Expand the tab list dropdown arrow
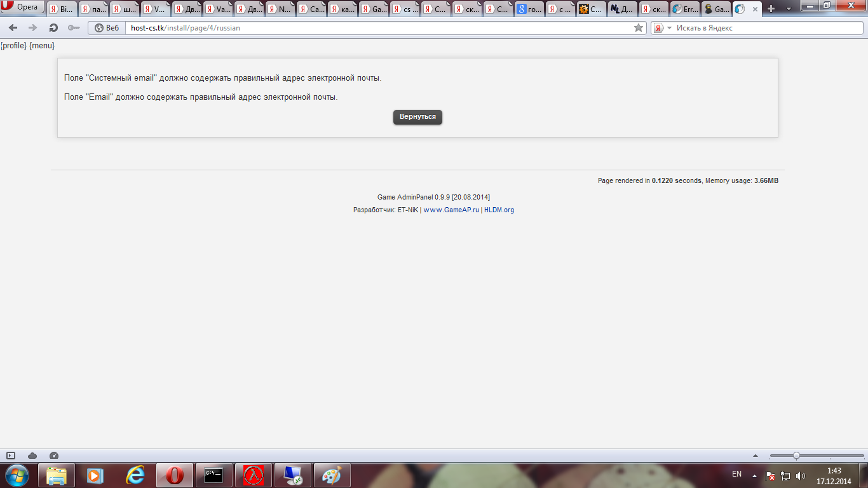Image resolution: width=868 pixels, height=488 pixels. 789,9
